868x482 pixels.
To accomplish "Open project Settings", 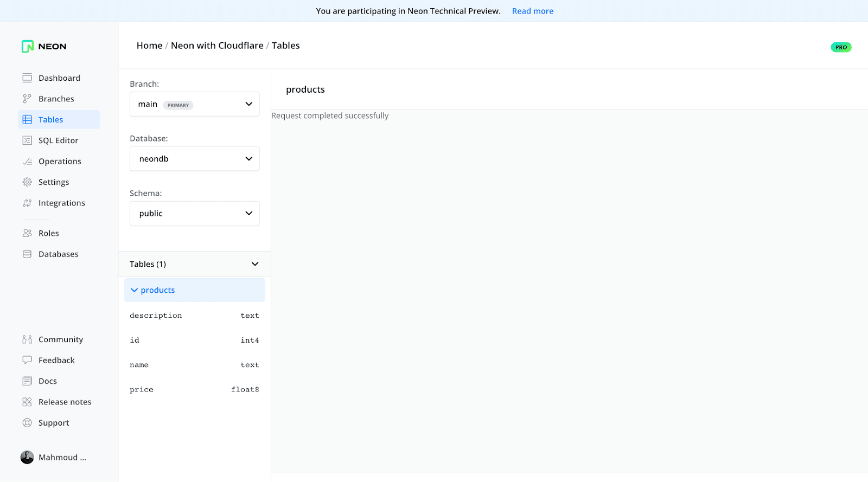I will coord(59,182).
